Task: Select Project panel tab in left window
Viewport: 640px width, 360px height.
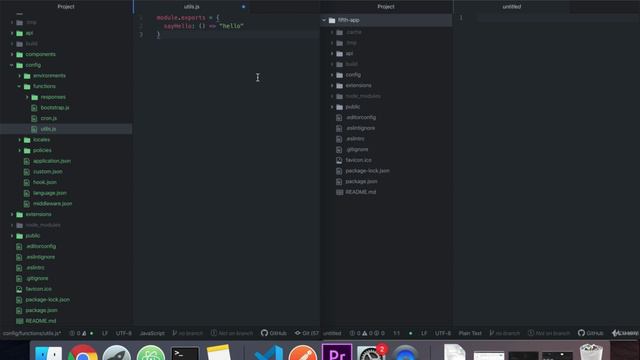Action: [66, 7]
